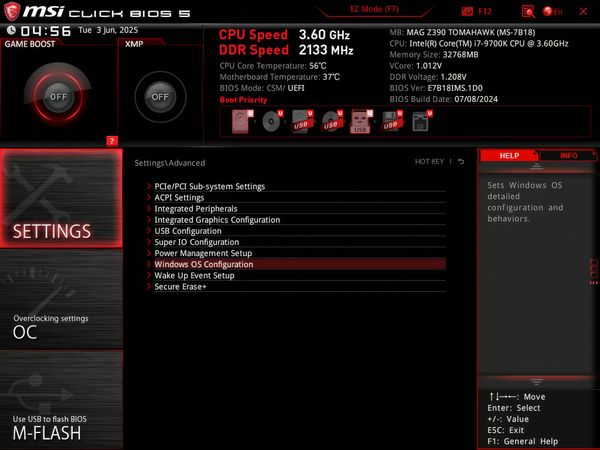Click the red question mark help icon
The height and width of the screenshot is (450, 600).
click(x=112, y=140)
